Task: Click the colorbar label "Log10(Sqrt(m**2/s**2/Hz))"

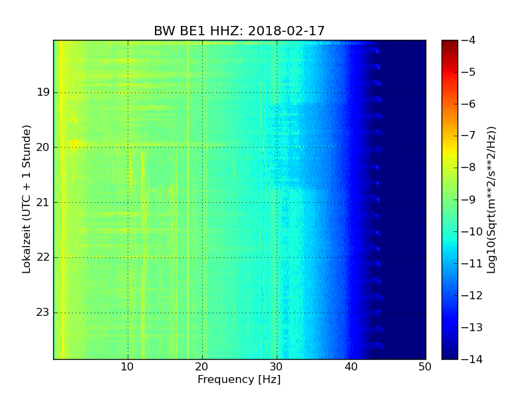Action: tap(491, 200)
